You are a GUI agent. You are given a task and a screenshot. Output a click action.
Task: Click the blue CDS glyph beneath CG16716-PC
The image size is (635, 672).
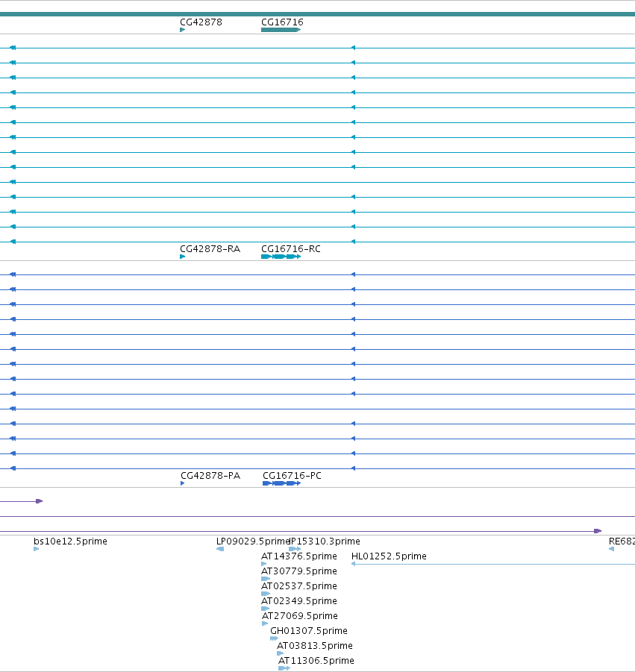click(282, 483)
